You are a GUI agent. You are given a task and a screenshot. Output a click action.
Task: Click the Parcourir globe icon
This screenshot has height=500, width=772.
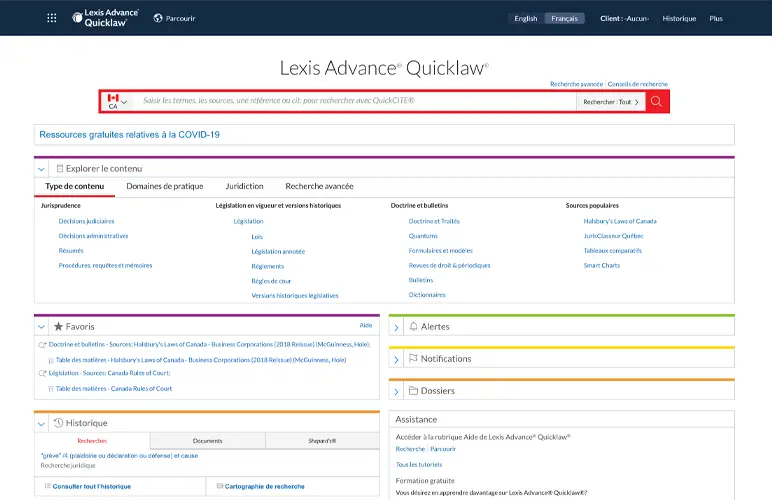click(158, 18)
